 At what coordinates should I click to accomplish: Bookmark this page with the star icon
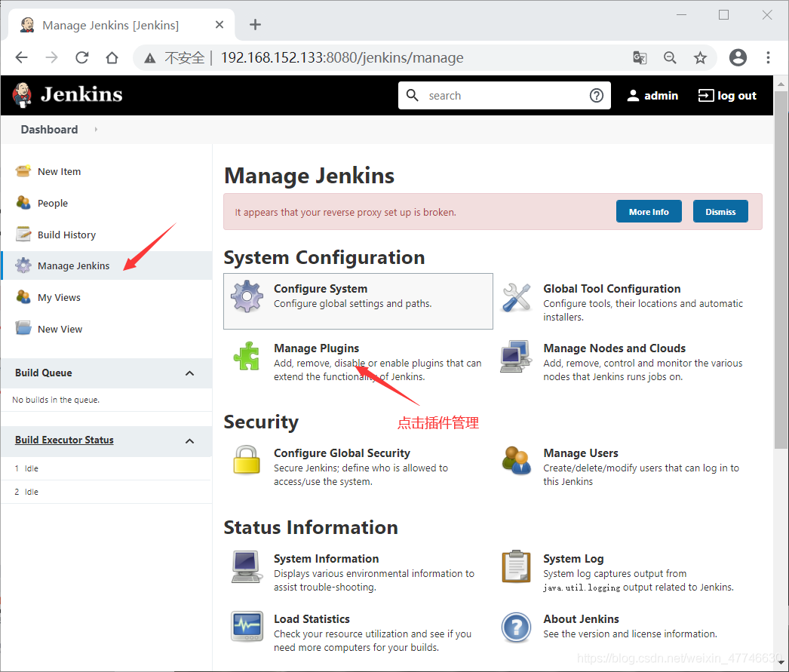[x=700, y=58]
